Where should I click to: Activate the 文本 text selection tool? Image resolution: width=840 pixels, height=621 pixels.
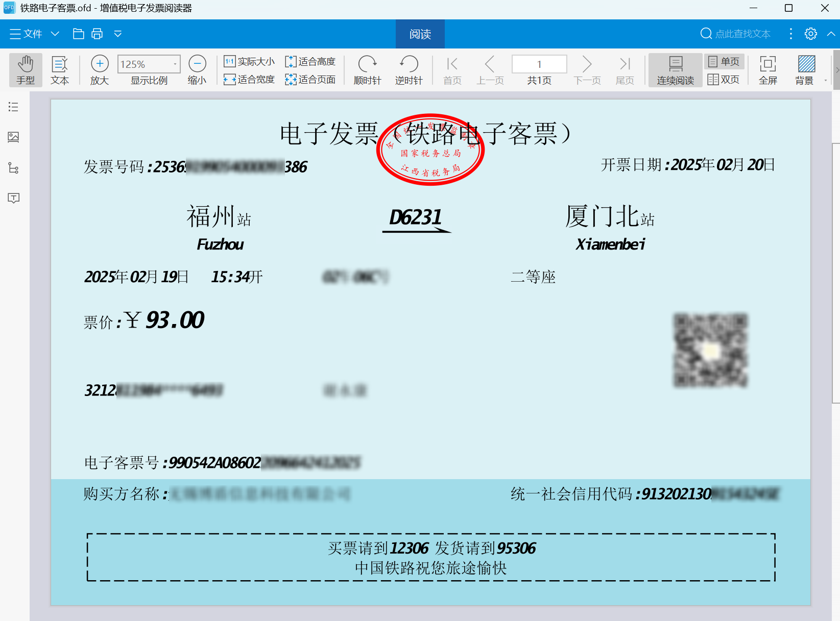(x=60, y=70)
